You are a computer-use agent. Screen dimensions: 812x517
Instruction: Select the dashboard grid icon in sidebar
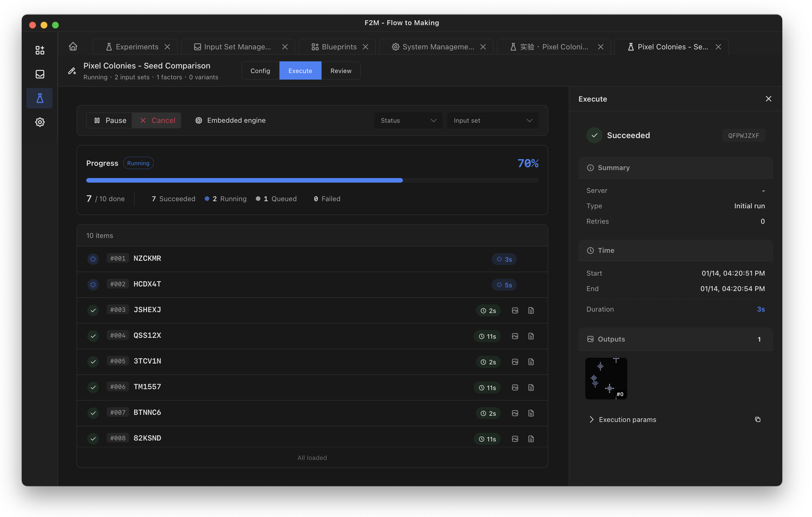(x=39, y=50)
